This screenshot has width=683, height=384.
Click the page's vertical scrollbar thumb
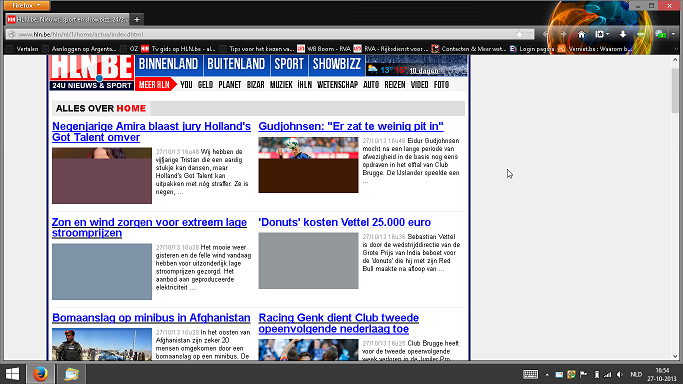(x=675, y=90)
